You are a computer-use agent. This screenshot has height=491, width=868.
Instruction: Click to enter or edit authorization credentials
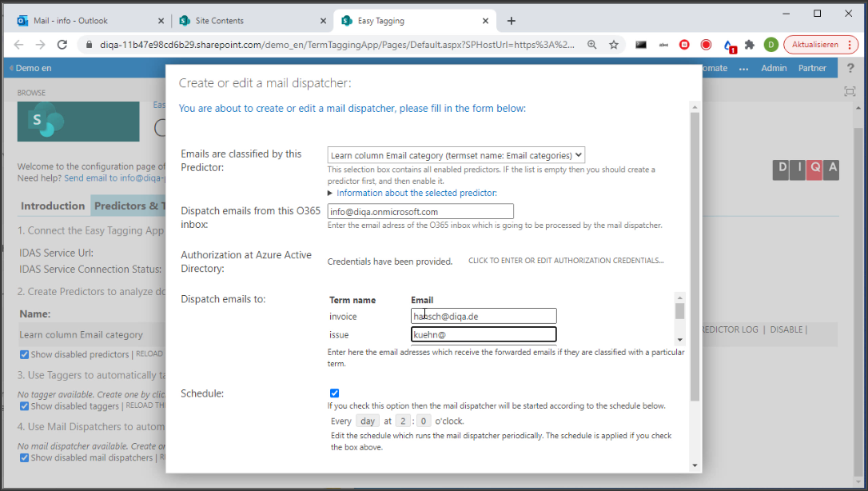(x=565, y=261)
